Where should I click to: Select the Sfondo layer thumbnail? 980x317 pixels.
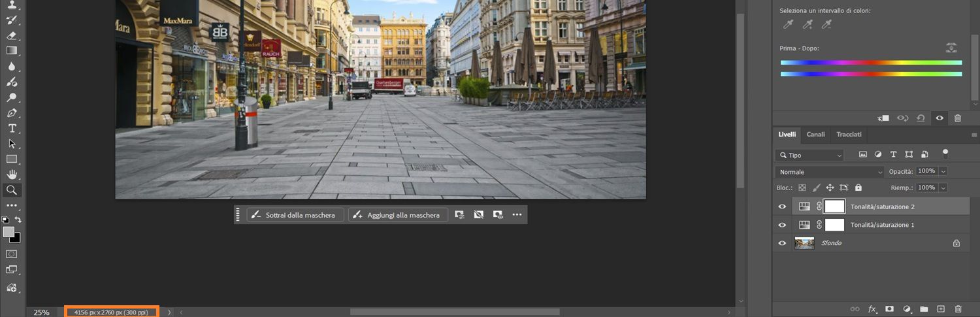(804, 243)
